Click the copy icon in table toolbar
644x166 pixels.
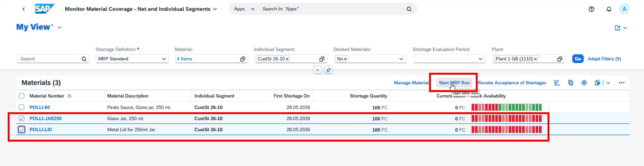point(571,83)
